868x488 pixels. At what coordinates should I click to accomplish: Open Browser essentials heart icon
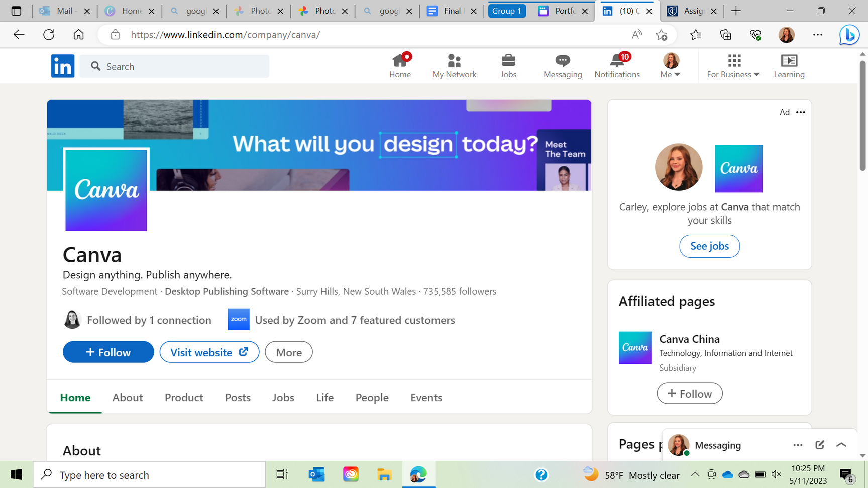point(755,35)
